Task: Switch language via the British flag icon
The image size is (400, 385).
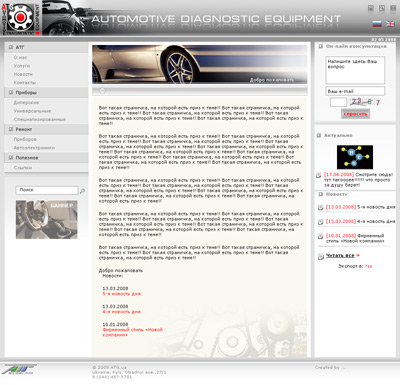Action: (x=390, y=24)
